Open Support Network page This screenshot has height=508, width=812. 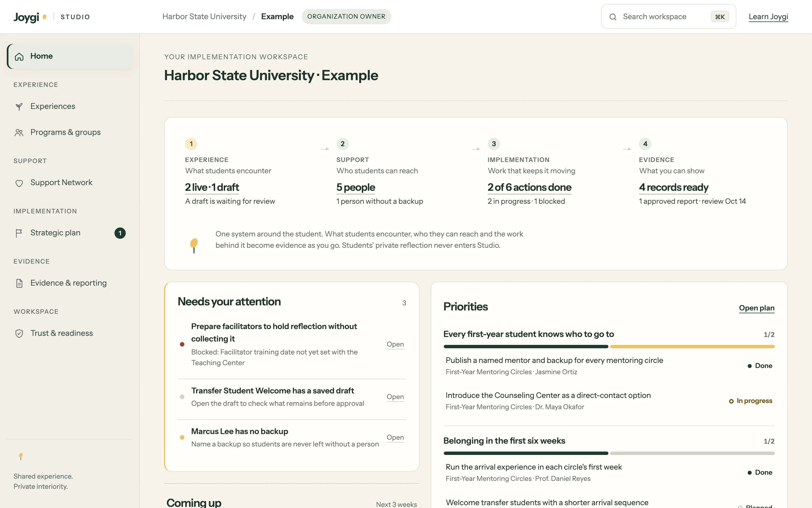[x=70, y=182]
